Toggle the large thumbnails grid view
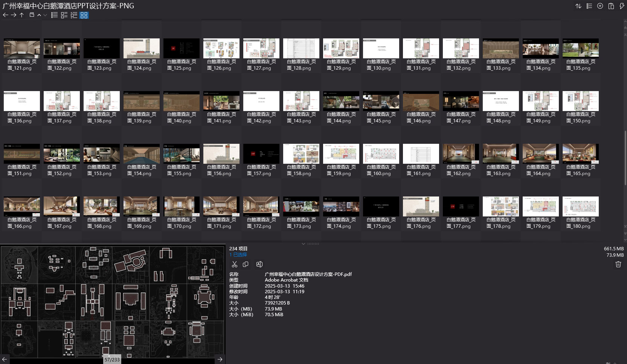The height and width of the screenshot is (364, 627). 84,15
